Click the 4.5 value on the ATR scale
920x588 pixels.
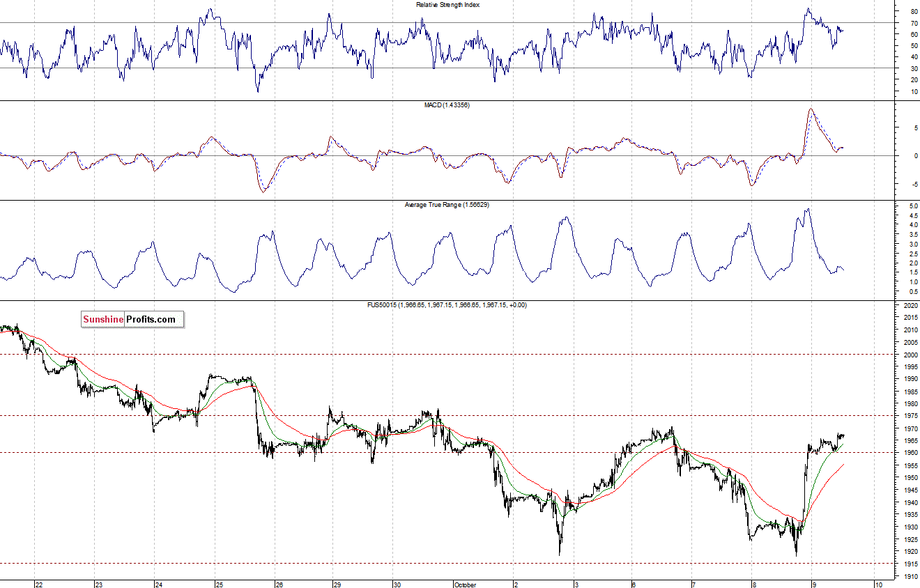[x=913, y=217]
